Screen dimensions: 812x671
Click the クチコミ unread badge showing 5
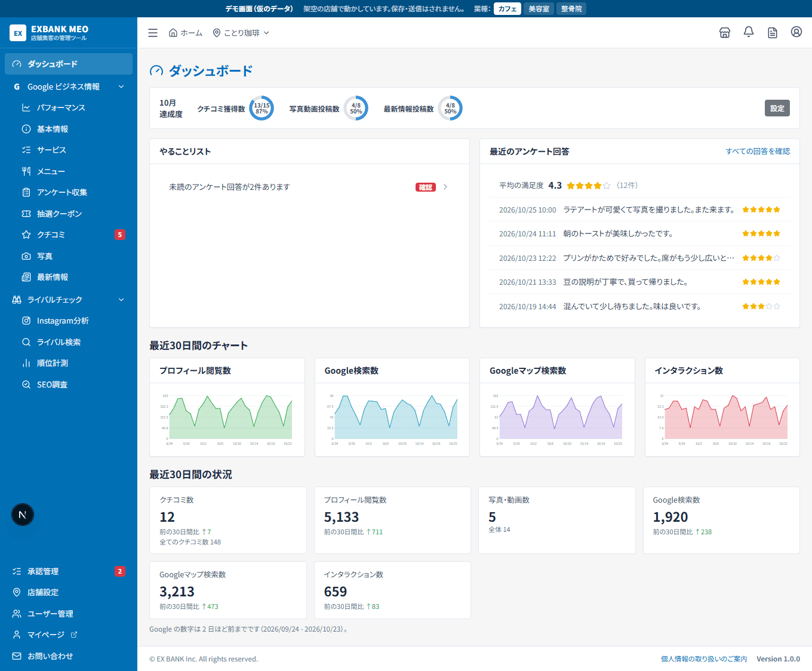pyautogui.click(x=120, y=235)
